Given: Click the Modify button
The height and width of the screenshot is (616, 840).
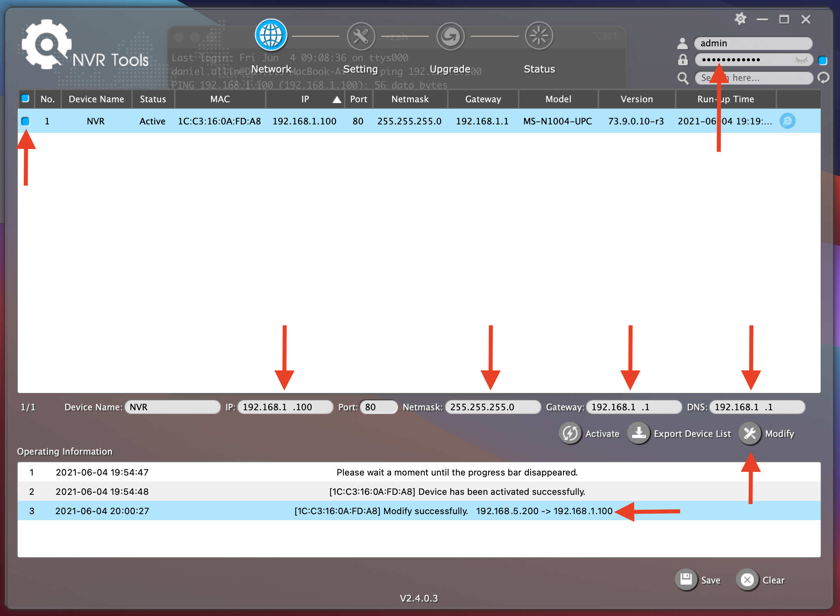Looking at the screenshot, I should click(750, 434).
